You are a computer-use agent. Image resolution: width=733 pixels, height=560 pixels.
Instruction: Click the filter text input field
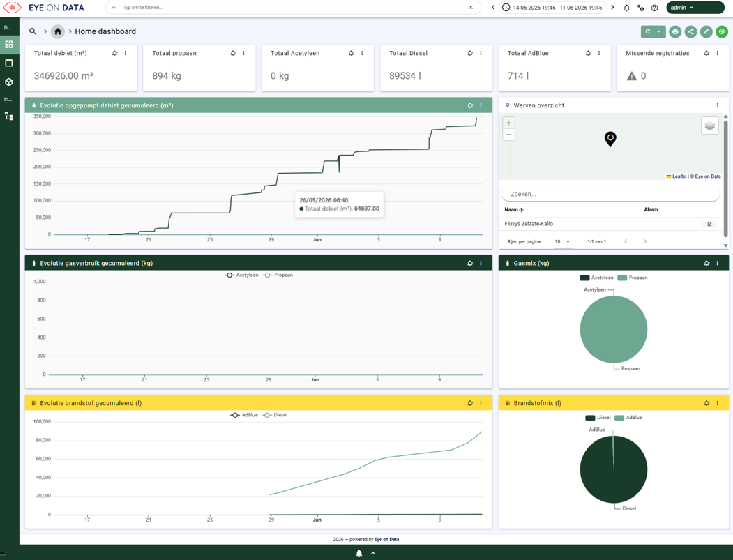click(x=293, y=8)
